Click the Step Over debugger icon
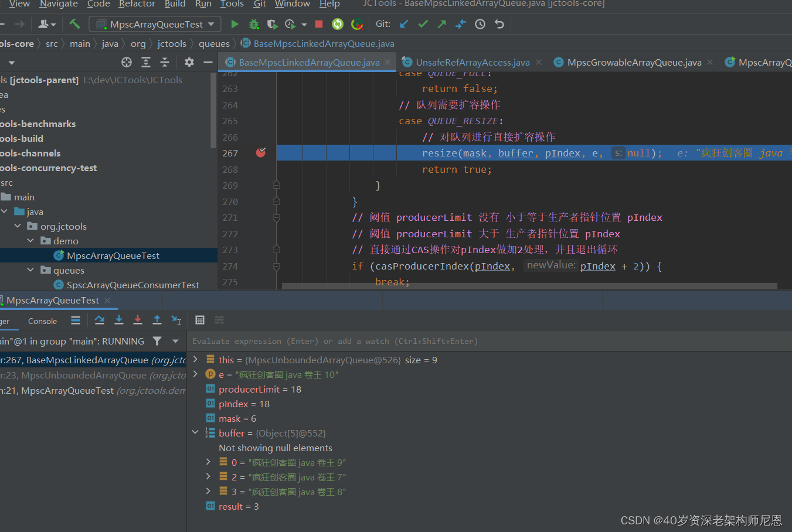This screenshot has width=792, height=532. click(100, 320)
